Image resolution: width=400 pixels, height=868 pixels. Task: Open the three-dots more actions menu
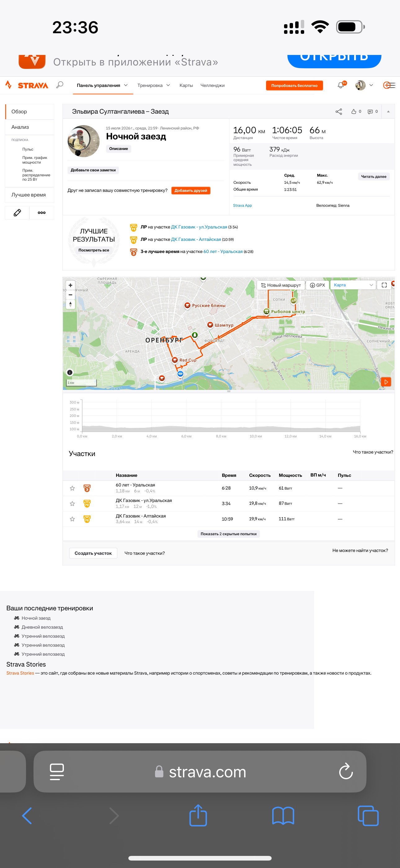point(42,213)
